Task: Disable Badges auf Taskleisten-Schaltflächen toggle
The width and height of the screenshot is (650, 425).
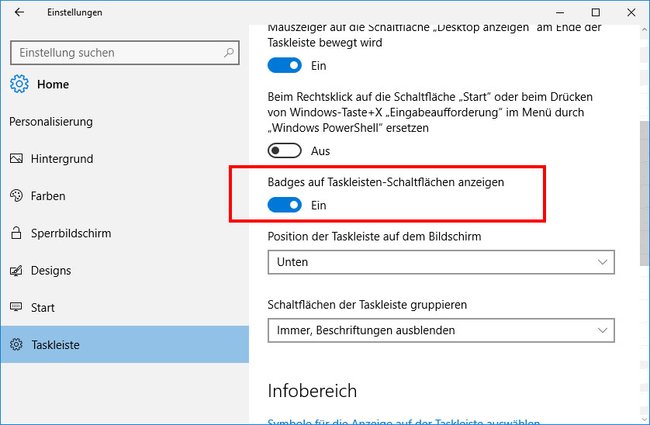Action: point(284,205)
